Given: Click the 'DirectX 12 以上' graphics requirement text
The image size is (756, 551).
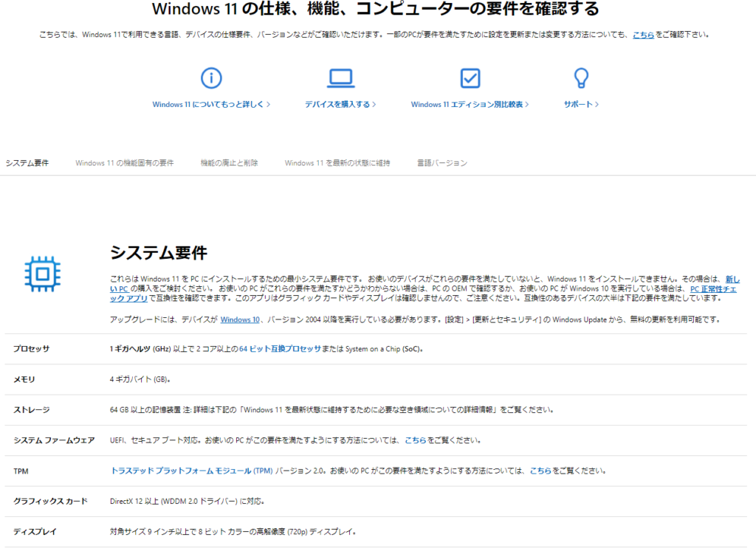Looking at the screenshot, I should (x=134, y=502).
